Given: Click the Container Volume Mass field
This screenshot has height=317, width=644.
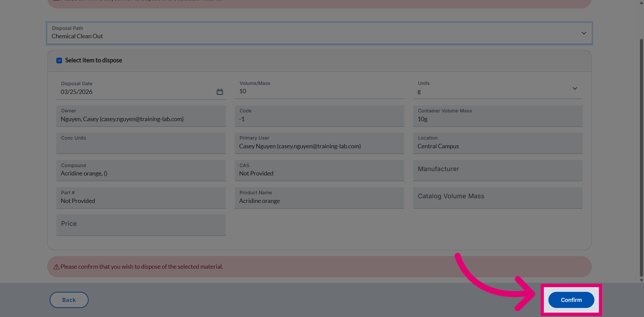Looking at the screenshot, I should tap(498, 116).
